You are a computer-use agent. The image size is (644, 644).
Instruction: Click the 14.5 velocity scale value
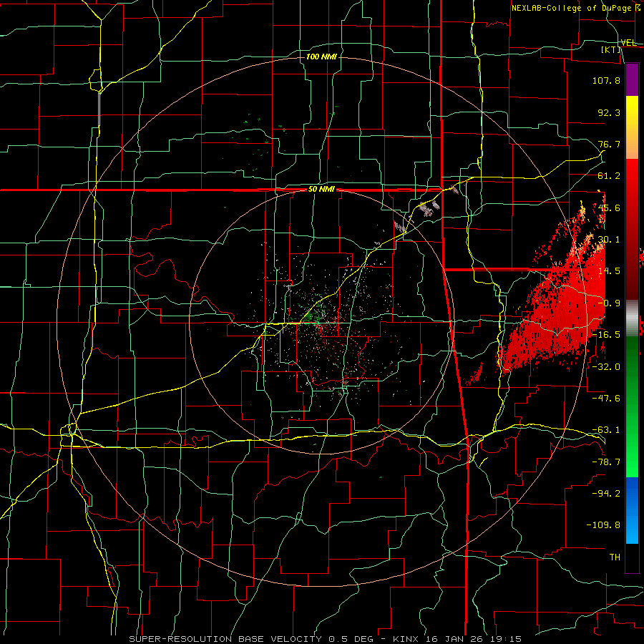tap(609, 271)
